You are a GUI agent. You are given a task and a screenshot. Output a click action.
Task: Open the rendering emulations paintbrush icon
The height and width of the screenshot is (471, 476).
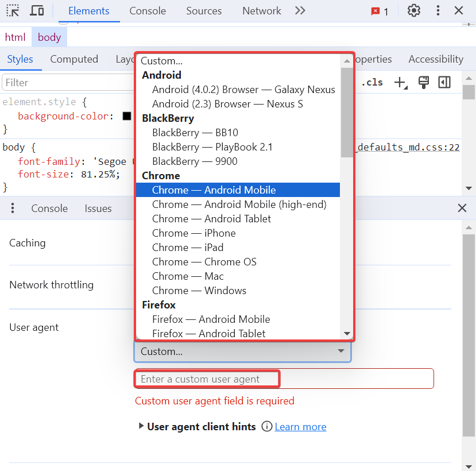click(x=424, y=82)
